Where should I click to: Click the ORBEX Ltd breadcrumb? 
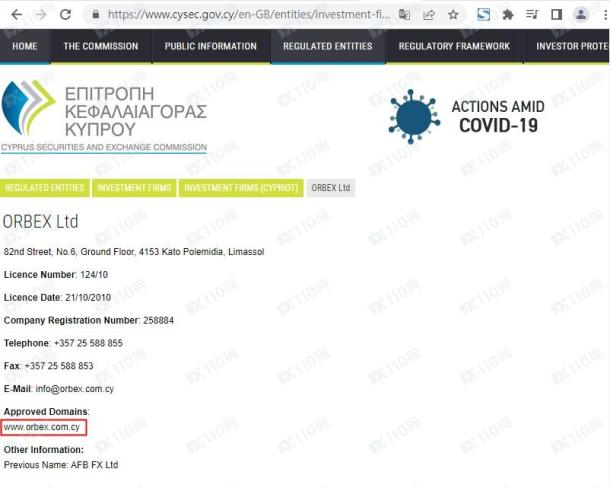(x=331, y=188)
